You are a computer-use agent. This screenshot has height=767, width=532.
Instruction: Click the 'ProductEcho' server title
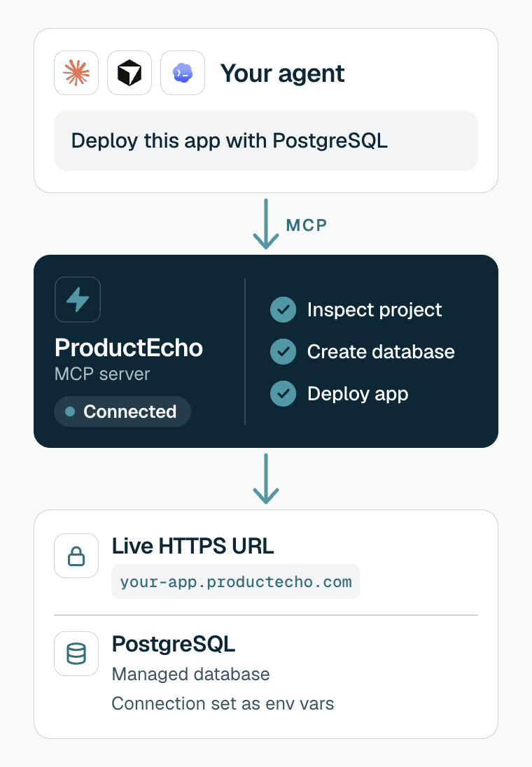tap(129, 348)
